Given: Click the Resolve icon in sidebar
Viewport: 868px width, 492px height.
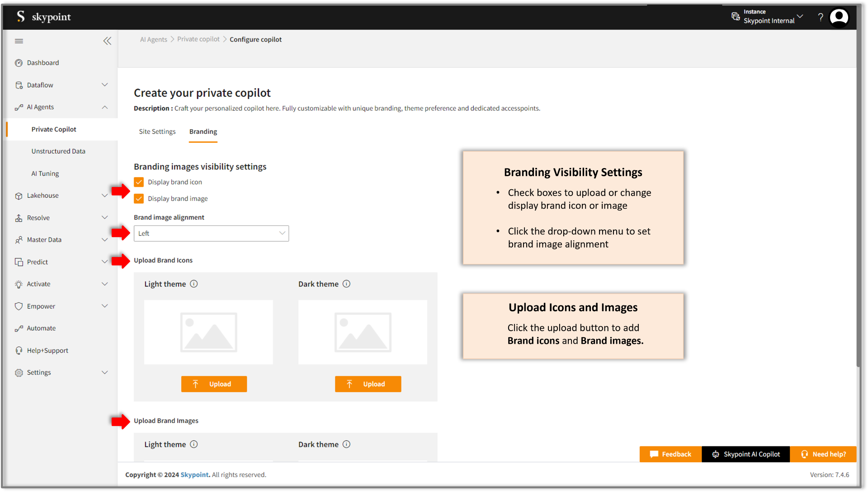Looking at the screenshot, I should coord(19,217).
